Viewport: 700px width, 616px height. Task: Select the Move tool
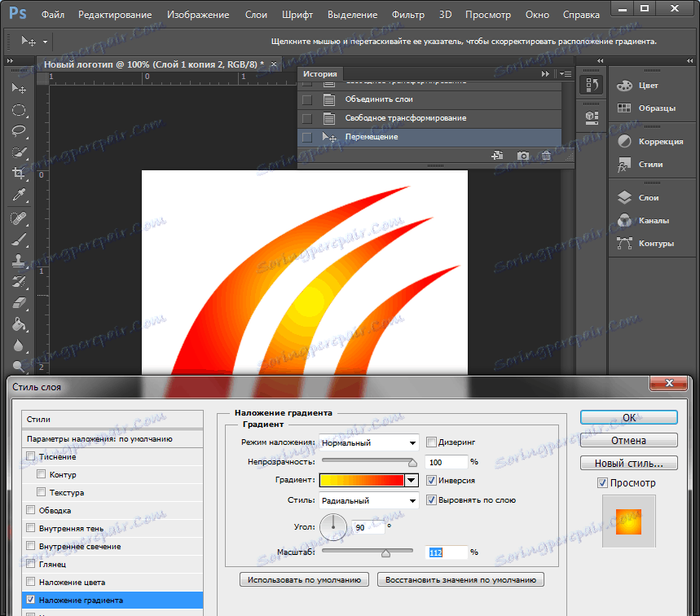(x=19, y=88)
